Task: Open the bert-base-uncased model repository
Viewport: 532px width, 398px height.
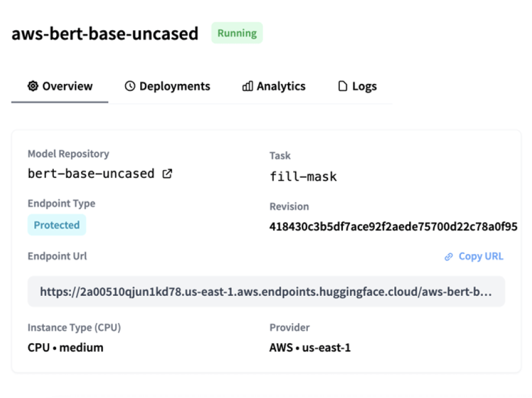Action: click(x=91, y=174)
